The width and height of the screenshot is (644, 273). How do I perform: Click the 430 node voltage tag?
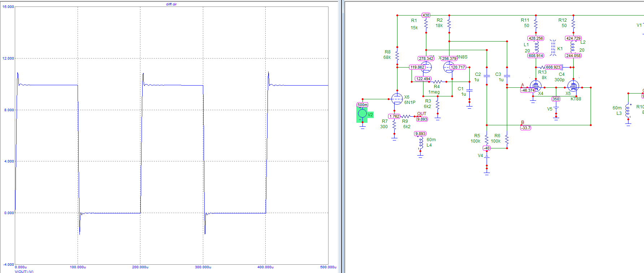[426, 15]
